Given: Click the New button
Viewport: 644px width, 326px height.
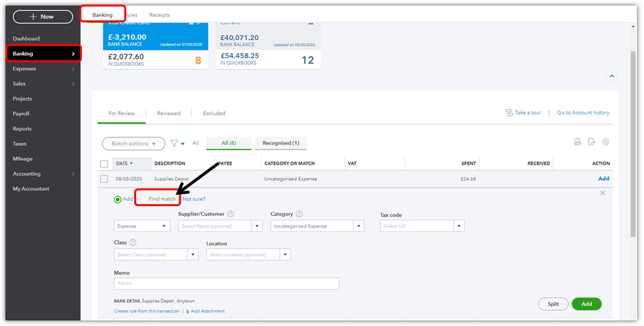Looking at the screenshot, I should (x=43, y=17).
